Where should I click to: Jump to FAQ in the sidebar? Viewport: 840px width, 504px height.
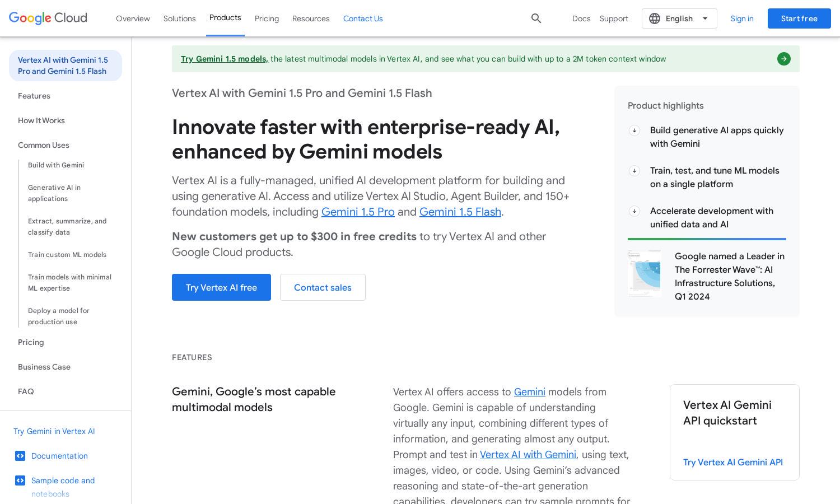pyautogui.click(x=26, y=391)
